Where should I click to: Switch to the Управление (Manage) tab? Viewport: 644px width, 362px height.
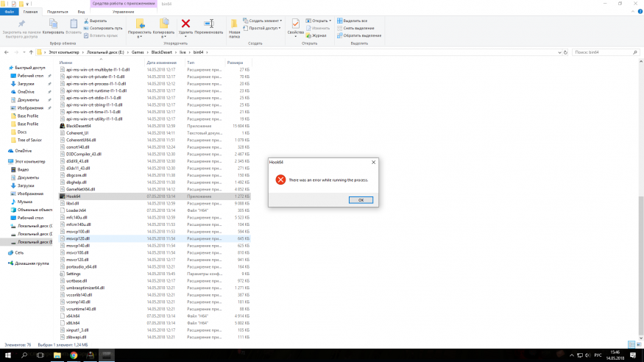(123, 12)
